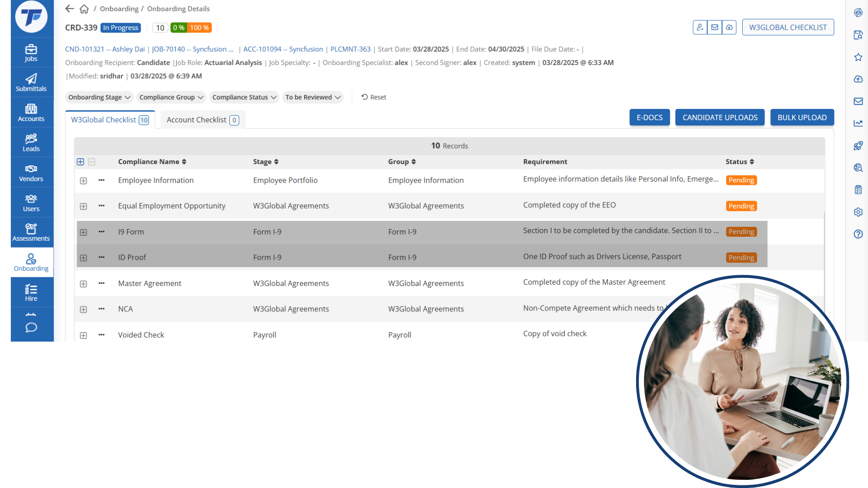Open candidate link CND-101321 Ashley Dai
Viewport: 868px width, 488px height.
104,49
